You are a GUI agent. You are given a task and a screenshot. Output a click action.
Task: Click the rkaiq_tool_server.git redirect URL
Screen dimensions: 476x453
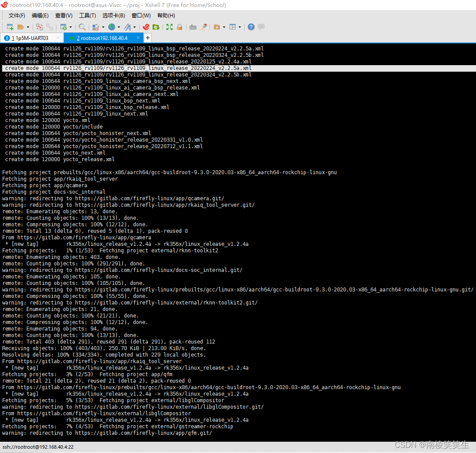165,205
